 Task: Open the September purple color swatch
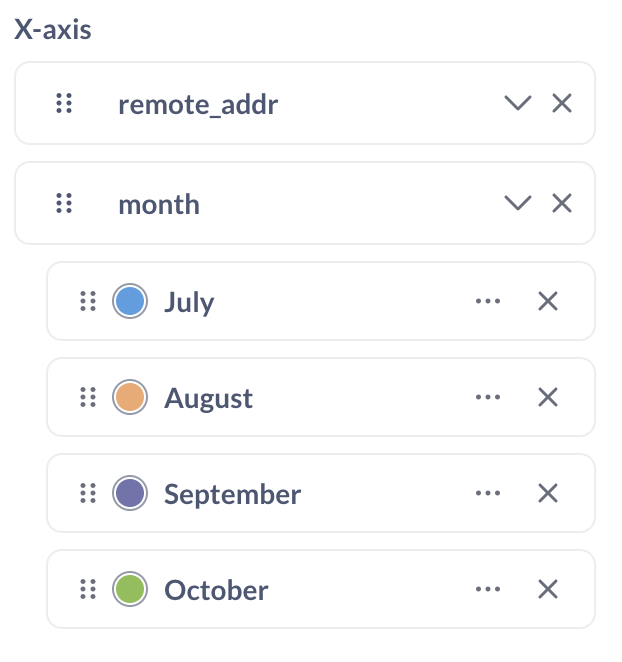click(130, 493)
